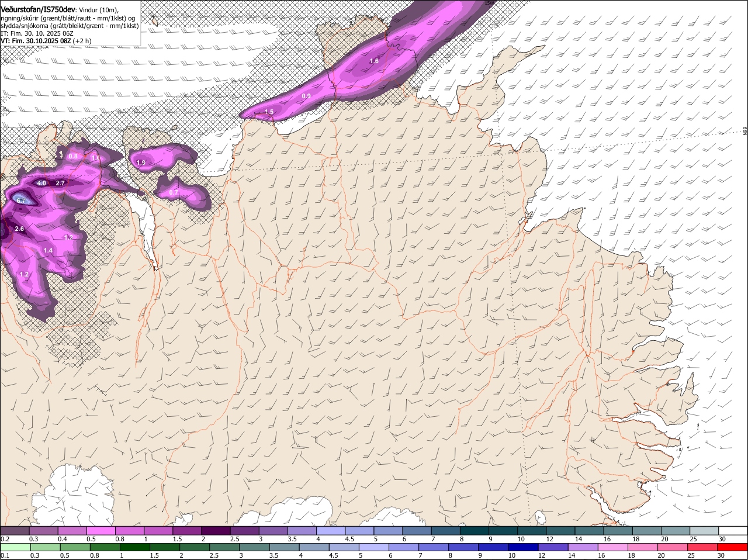Click the N99 label at the right edge
The width and height of the screenshot is (748, 560).
[745, 132]
